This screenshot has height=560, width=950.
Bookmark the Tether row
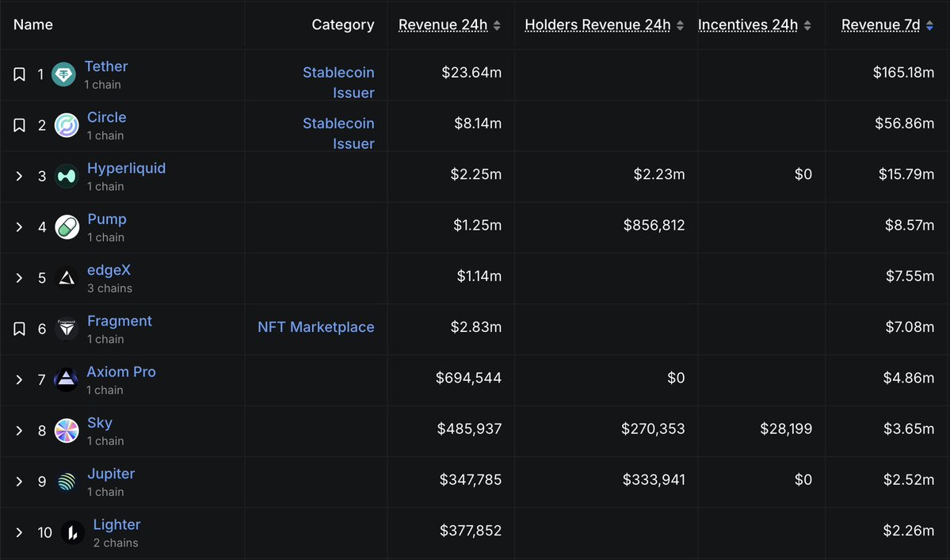pos(19,74)
